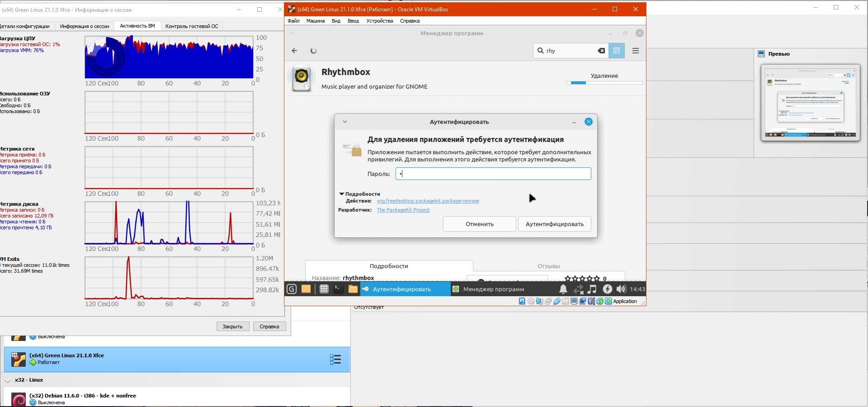Click the disk metrics graph

coord(169,223)
